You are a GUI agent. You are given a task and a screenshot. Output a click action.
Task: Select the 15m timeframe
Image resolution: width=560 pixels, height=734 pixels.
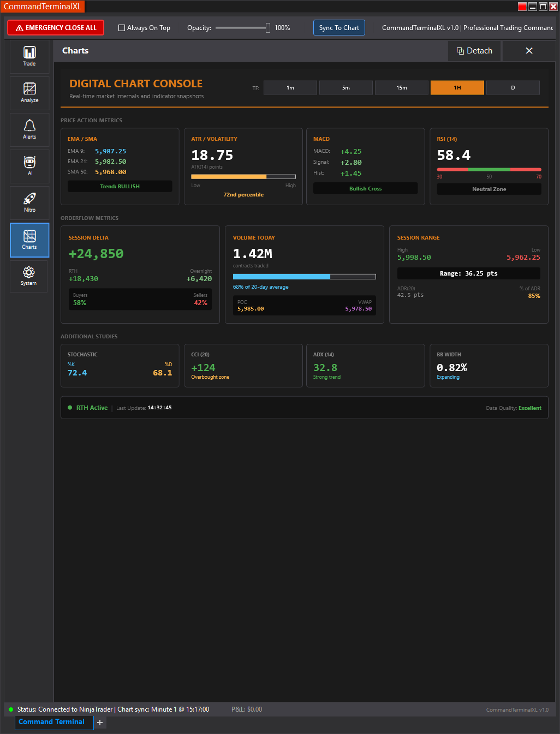point(402,88)
